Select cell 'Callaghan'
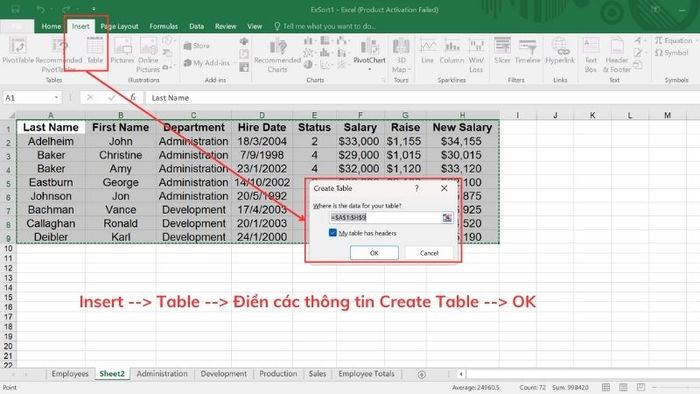The width and height of the screenshot is (700, 394). [51, 224]
